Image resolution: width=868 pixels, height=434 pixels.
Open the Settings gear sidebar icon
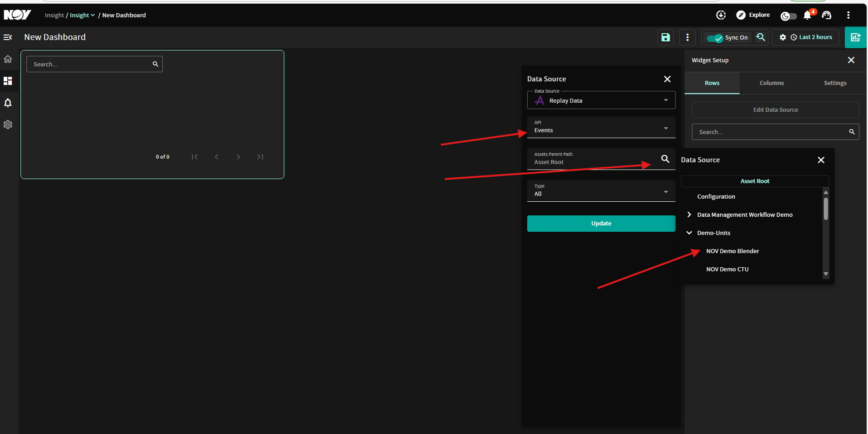click(x=8, y=125)
